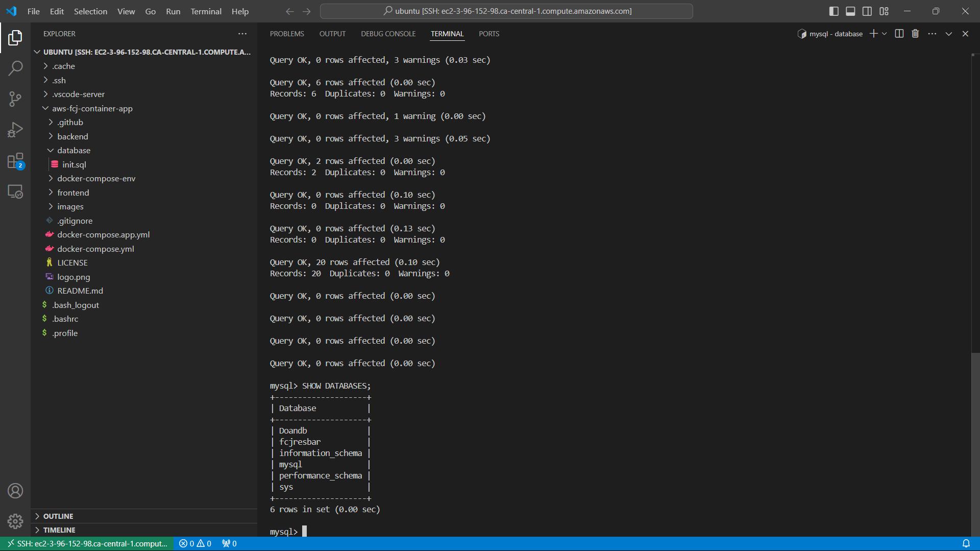Screen dimensions: 980x551
Task: Toggle panel visibility layout button
Action: [x=850, y=11]
